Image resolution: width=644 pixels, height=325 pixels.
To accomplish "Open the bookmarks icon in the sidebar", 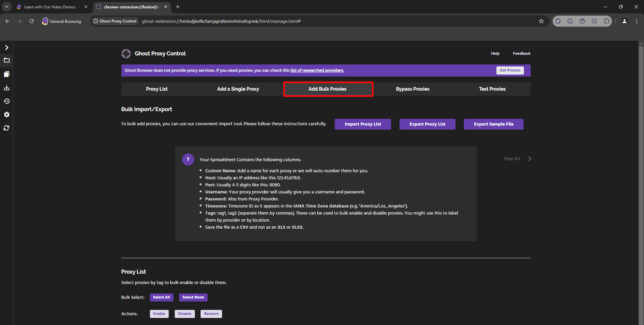I will click(x=6, y=74).
